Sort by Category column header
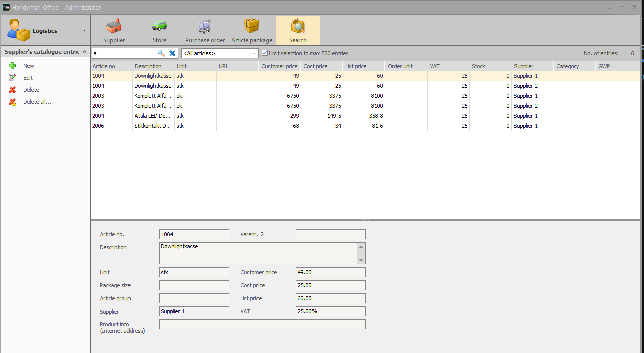 pos(575,66)
